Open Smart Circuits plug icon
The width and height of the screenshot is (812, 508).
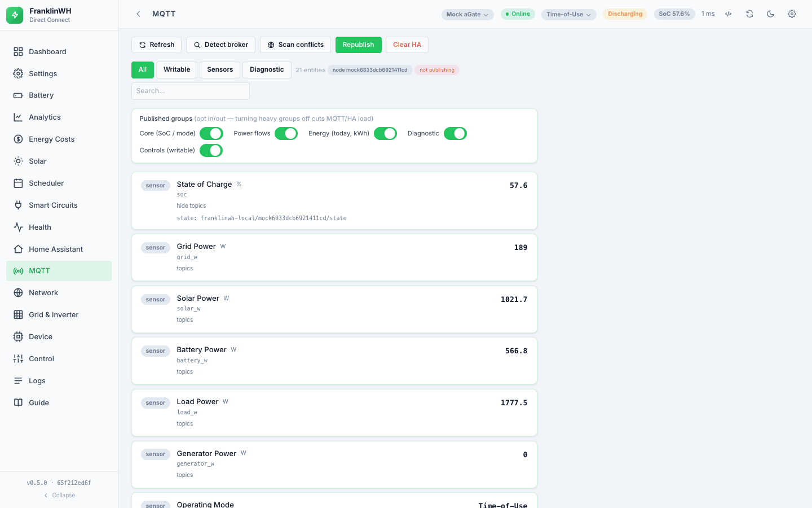point(18,205)
